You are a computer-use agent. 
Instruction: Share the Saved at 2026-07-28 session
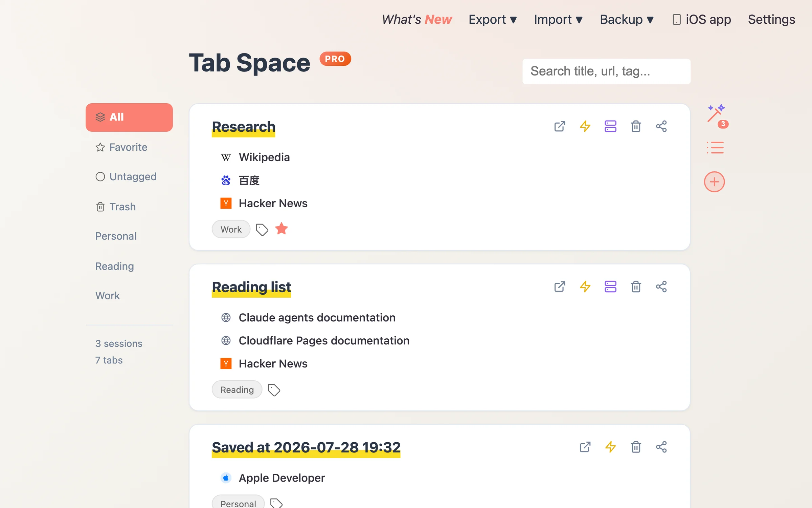[x=661, y=447]
